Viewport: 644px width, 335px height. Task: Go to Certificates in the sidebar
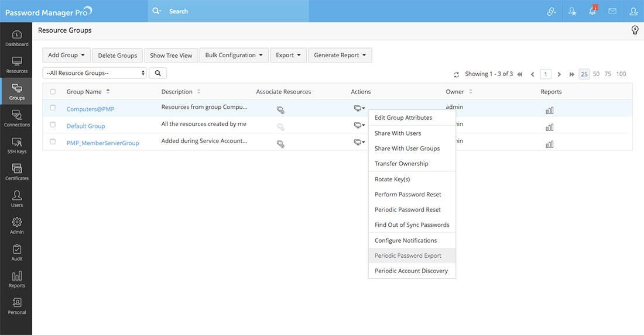click(x=16, y=171)
